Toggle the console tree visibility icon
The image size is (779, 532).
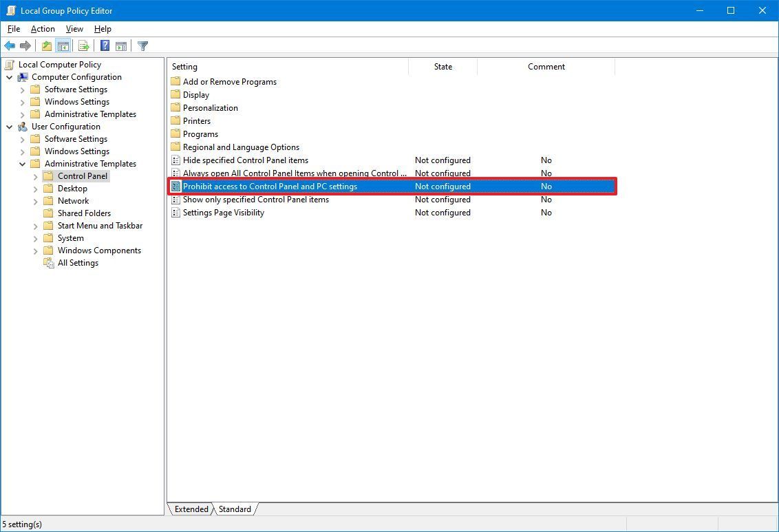(62, 45)
